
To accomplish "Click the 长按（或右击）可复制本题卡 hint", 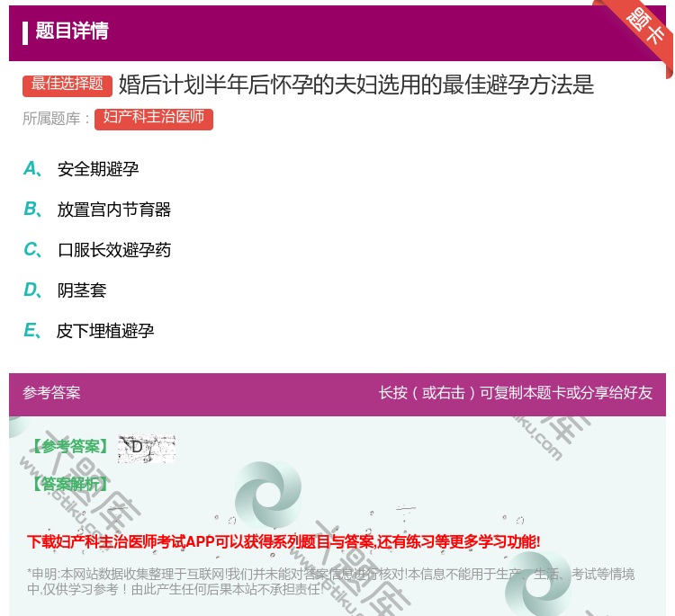I will tap(516, 392).
